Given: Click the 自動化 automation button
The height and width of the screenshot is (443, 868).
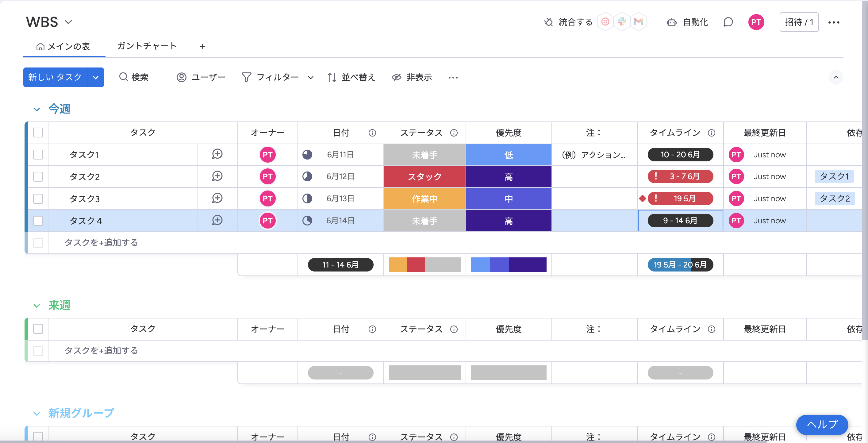Looking at the screenshot, I should (687, 22).
